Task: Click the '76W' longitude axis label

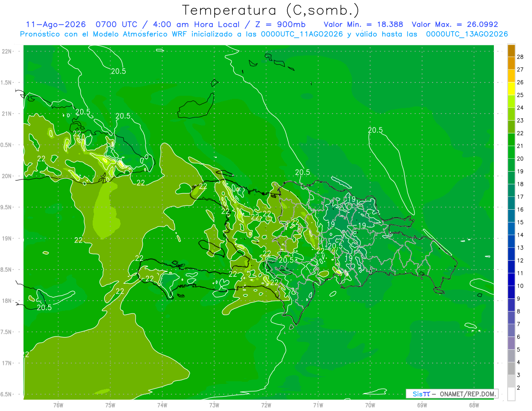Action: click(58, 405)
